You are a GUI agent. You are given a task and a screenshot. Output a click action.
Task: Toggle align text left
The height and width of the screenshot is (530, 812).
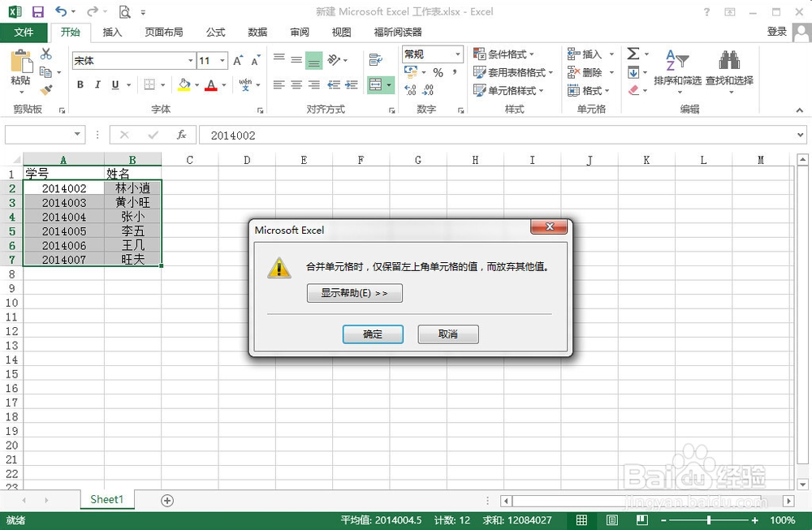(x=279, y=84)
